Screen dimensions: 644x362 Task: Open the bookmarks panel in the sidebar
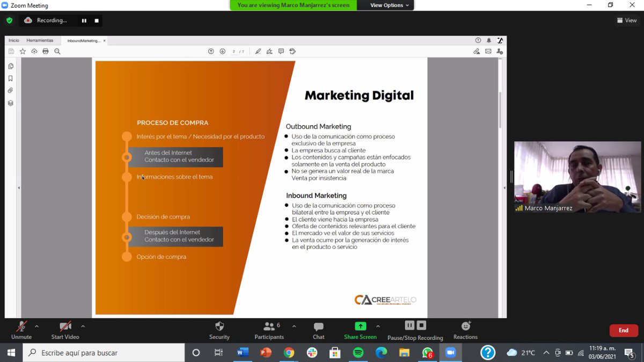11,77
